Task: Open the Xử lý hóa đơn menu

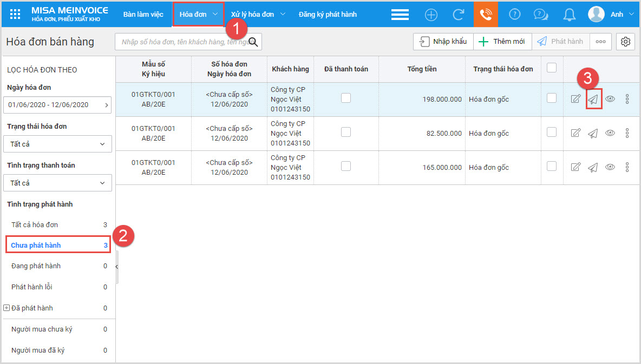Action: (258, 14)
